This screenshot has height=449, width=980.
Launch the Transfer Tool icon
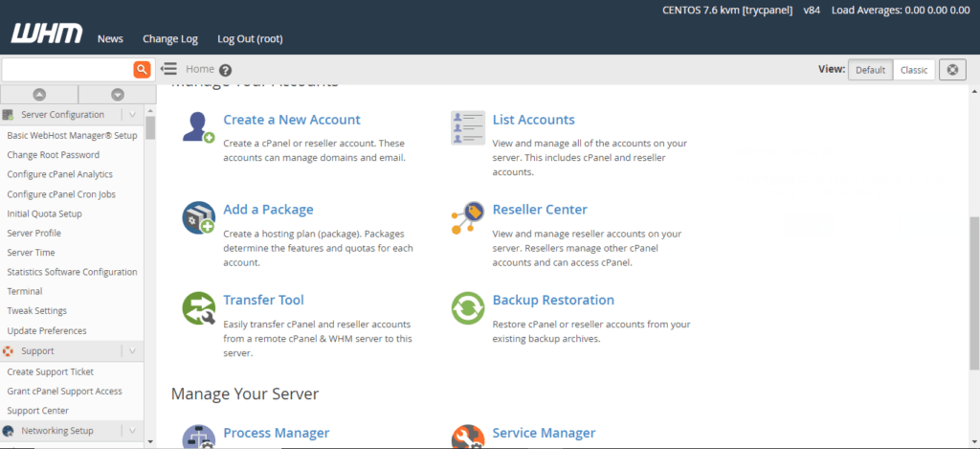[199, 308]
